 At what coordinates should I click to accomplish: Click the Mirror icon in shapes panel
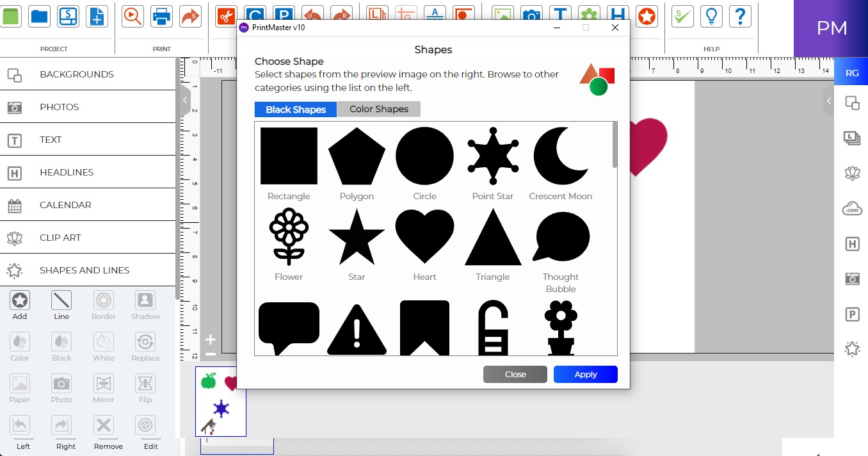coord(104,384)
